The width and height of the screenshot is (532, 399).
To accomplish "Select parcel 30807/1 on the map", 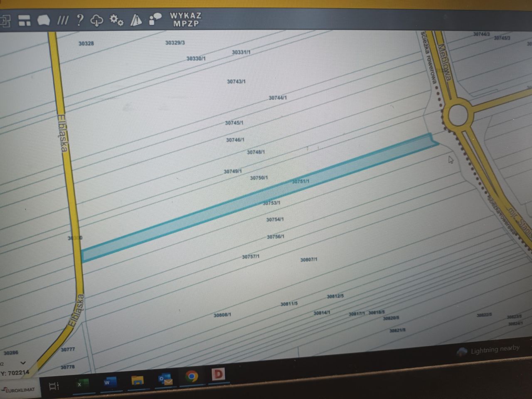I will coord(308,260).
